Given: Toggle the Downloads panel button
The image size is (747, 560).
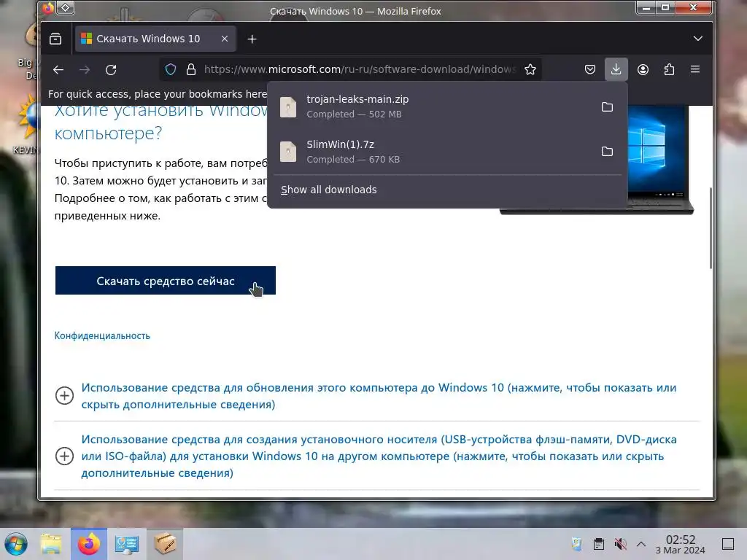Looking at the screenshot, I should 616,69.
